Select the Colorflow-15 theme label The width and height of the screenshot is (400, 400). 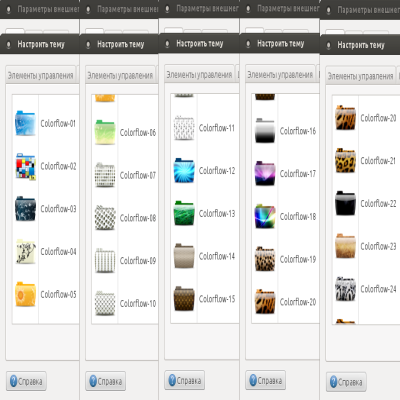point(217,299)
